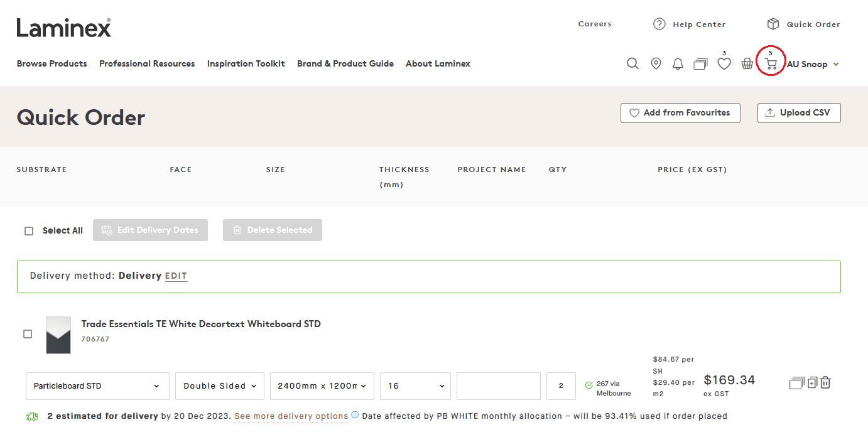Open the thickness 16 dropdown
This screenshot has height=442, width=868.
click(x=415, y=386)
